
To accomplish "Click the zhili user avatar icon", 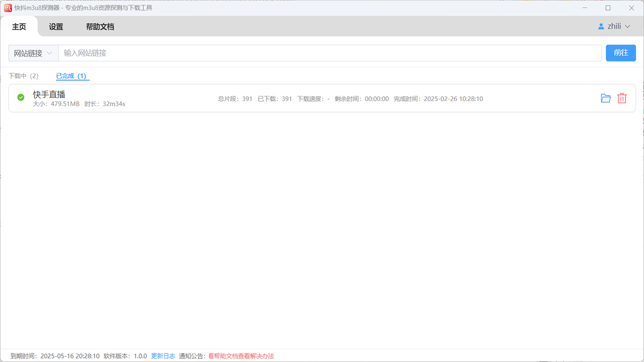I will click(x=601, y=27).
